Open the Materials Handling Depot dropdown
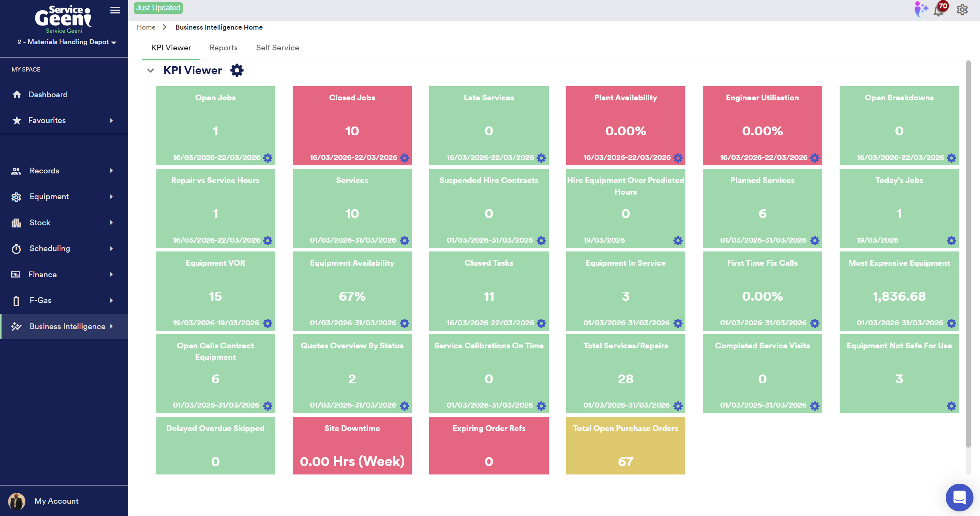The height and width of the screenshot is (516, 980). tap(67, 42)
